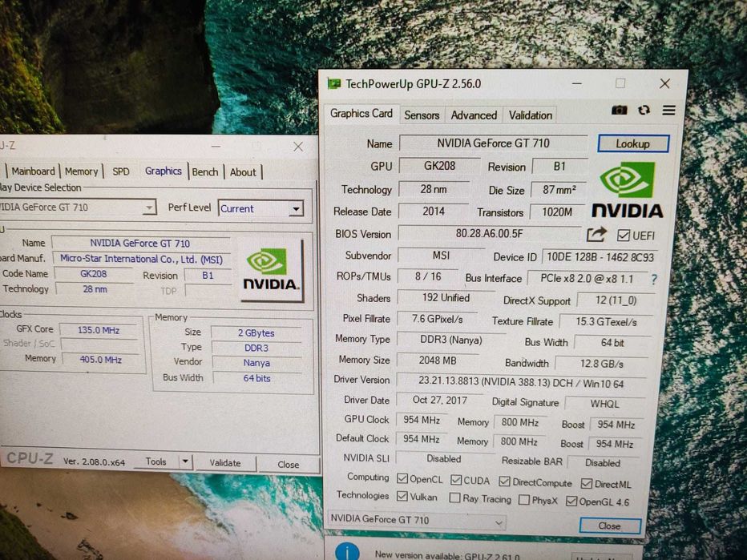
Task: Expand the CPU-Z Tools dropdown arrow
Action: [185, 462]
